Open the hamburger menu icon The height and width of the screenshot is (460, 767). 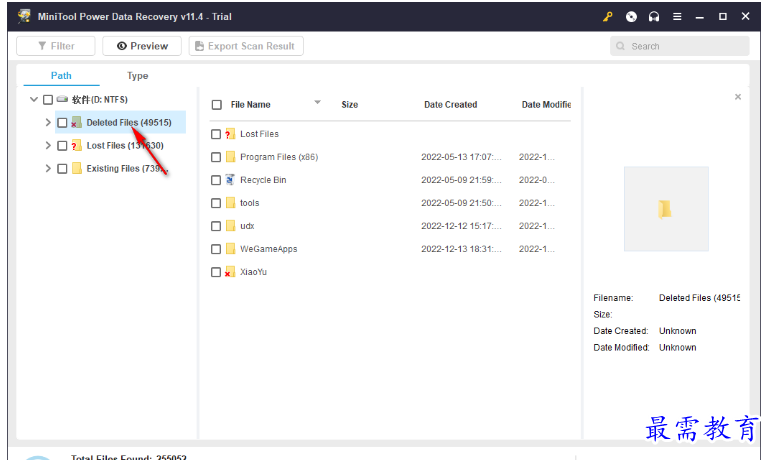677,17
